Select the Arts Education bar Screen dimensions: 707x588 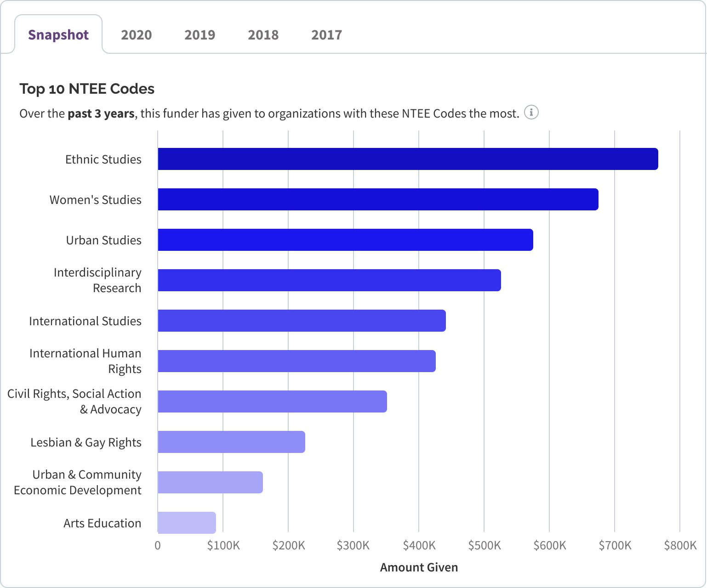pos(187,523)
